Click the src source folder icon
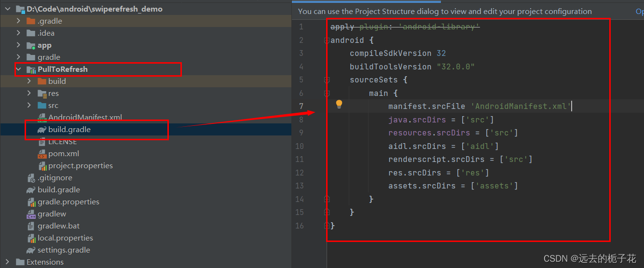The height and width of the screenshot is (268, 644). click(x=41, y=105)
